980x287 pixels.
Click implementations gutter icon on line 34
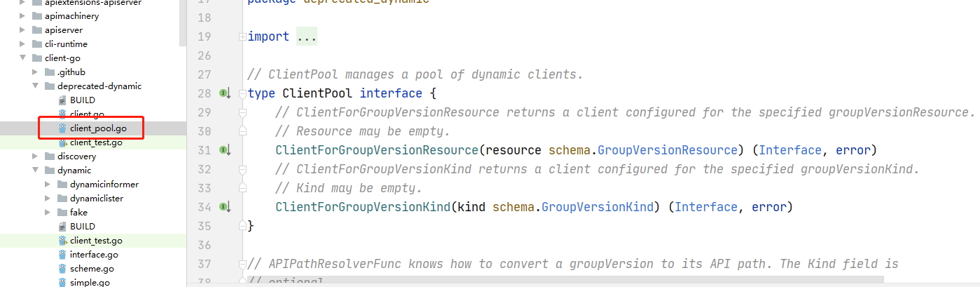tap(225, 207)
